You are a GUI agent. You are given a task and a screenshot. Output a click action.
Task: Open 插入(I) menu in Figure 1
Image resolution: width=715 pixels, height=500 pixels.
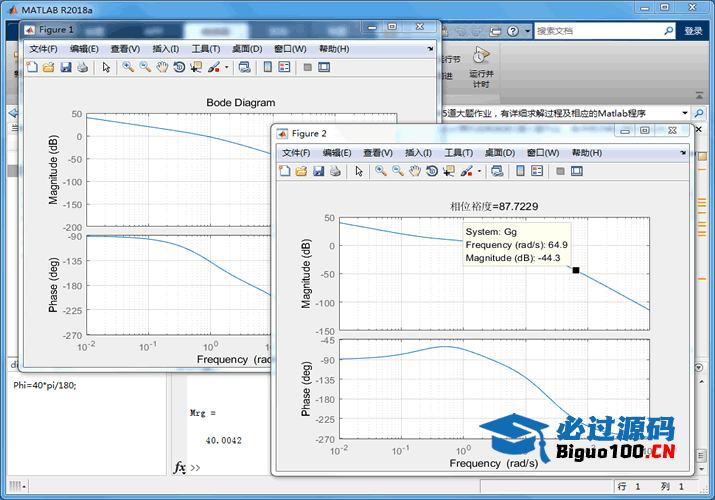click(165, 49)
